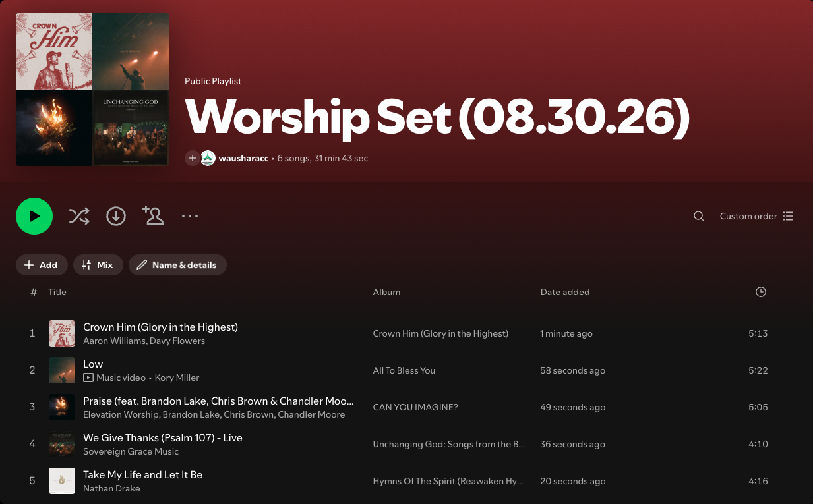Sort tracks by the Title column header
This screenshot has width=813, height=504.
pyautogui.click(x=57, y=292)
